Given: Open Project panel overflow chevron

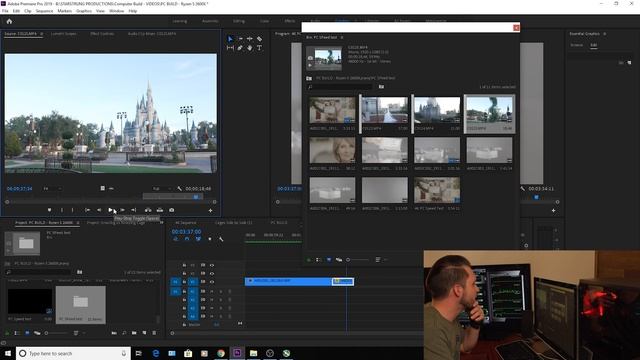Looking at the screenshot, I should (162, 223).
